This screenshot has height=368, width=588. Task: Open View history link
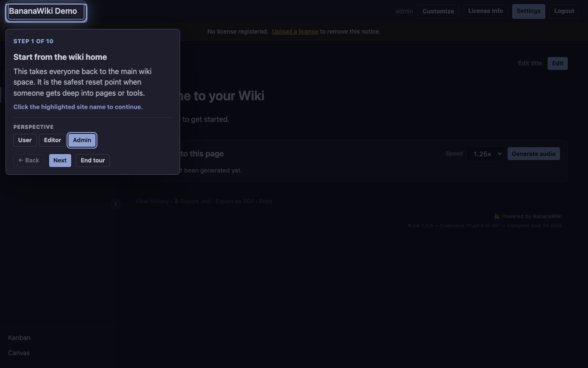click(x=152, y=201)
